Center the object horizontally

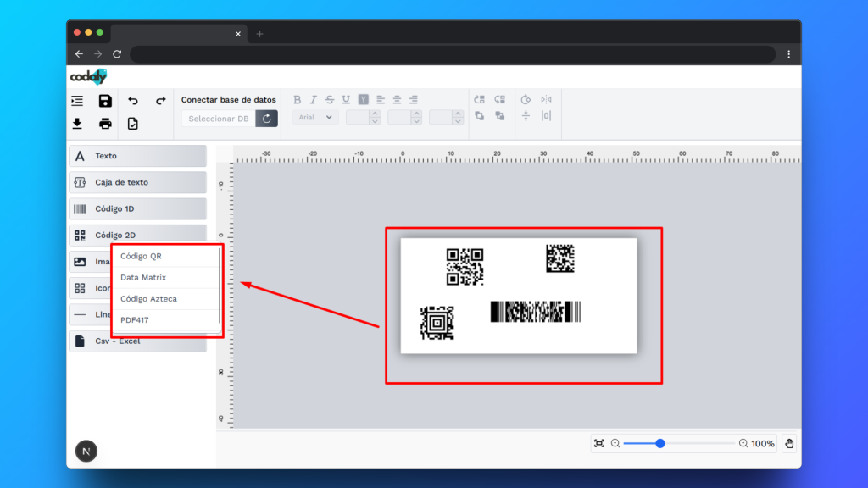coord(547,115)
